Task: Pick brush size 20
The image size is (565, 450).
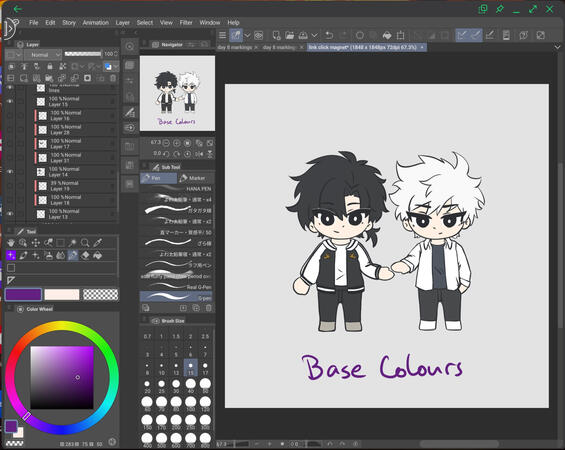Action: (147, 386)
